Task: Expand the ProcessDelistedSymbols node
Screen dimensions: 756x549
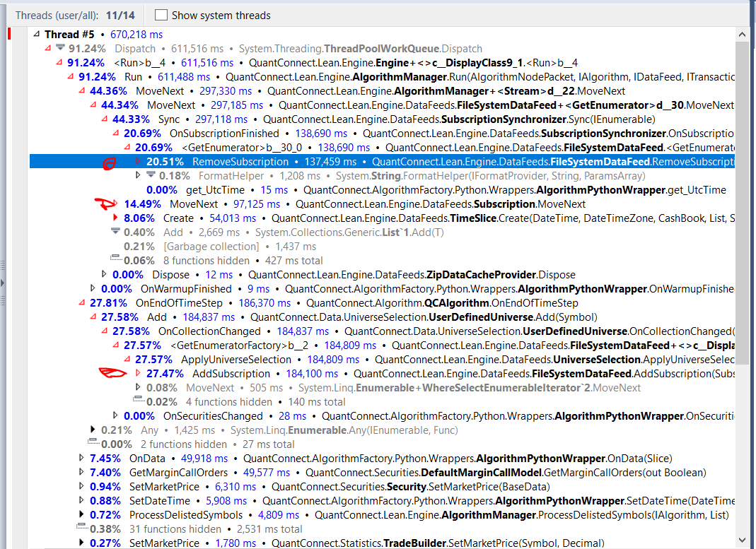Action: (81, 514)
